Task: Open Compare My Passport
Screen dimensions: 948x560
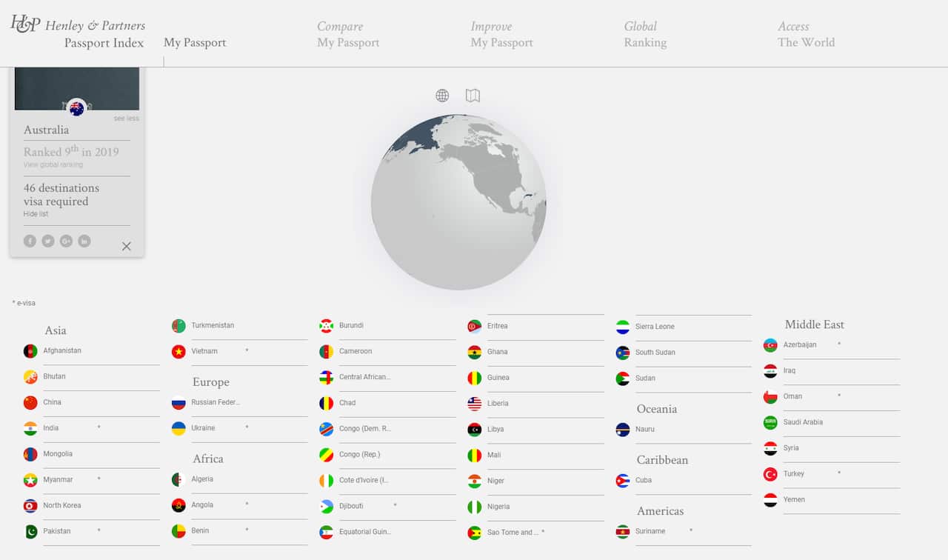Action: 348,34
